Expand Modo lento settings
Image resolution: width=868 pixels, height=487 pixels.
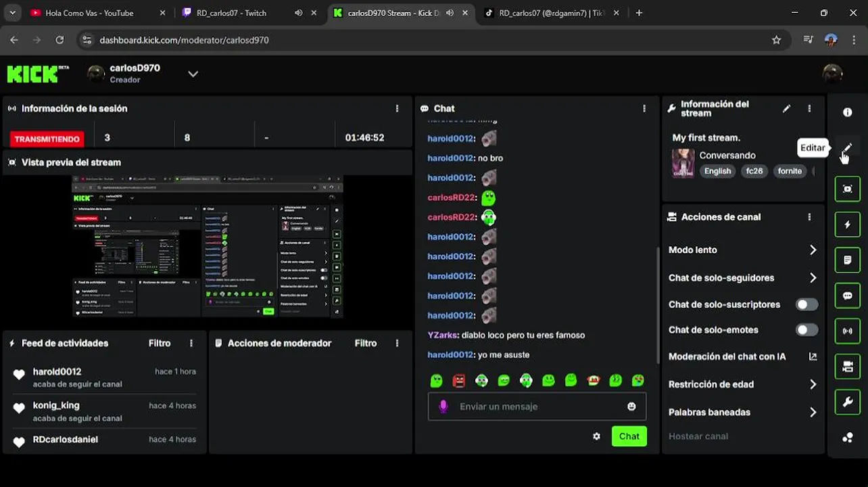[742, 250]
